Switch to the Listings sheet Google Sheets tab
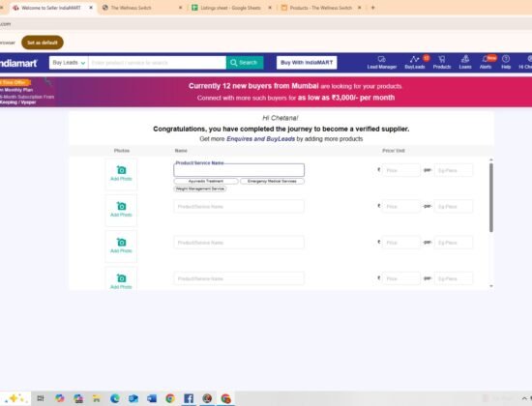The height and width of the screenshot is (406, 532). [x=231, y=8]
